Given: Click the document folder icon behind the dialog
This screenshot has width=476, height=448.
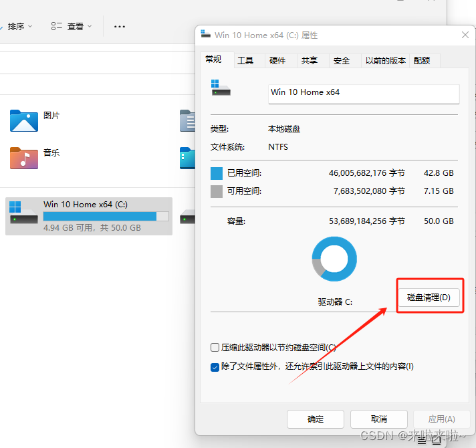Looking at the screenshot, I should 187,121.
